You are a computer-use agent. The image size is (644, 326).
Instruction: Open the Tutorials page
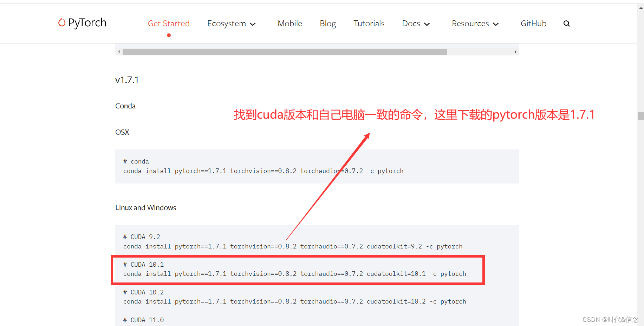[x=369, y=24]
